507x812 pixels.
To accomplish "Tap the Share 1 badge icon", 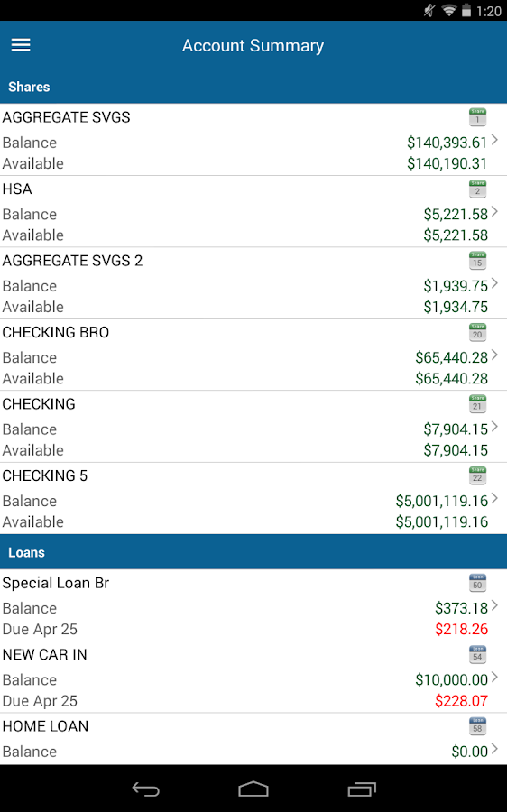I will click(x=477, y=117).
